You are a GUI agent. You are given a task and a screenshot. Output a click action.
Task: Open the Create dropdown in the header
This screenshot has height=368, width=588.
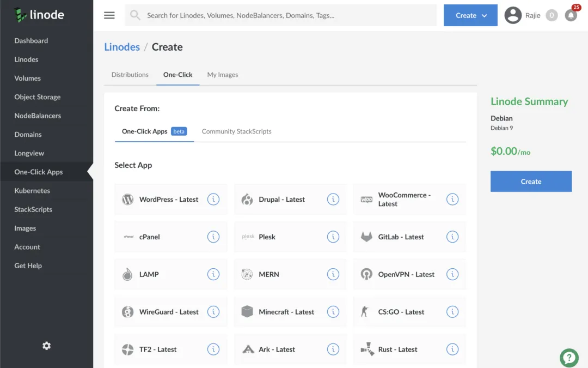(x=470, y=15)
